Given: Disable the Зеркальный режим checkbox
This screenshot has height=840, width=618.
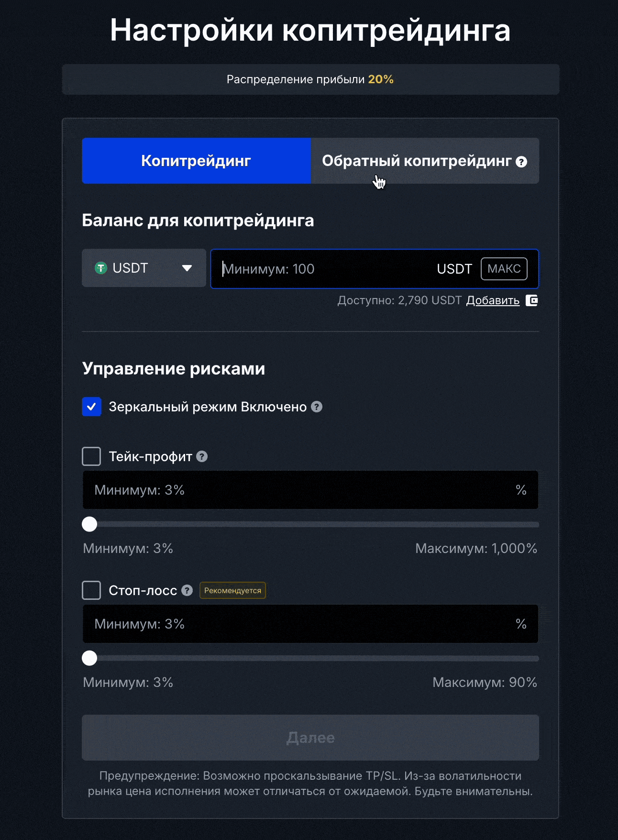Looking at the screenshot, I should 91,407.
